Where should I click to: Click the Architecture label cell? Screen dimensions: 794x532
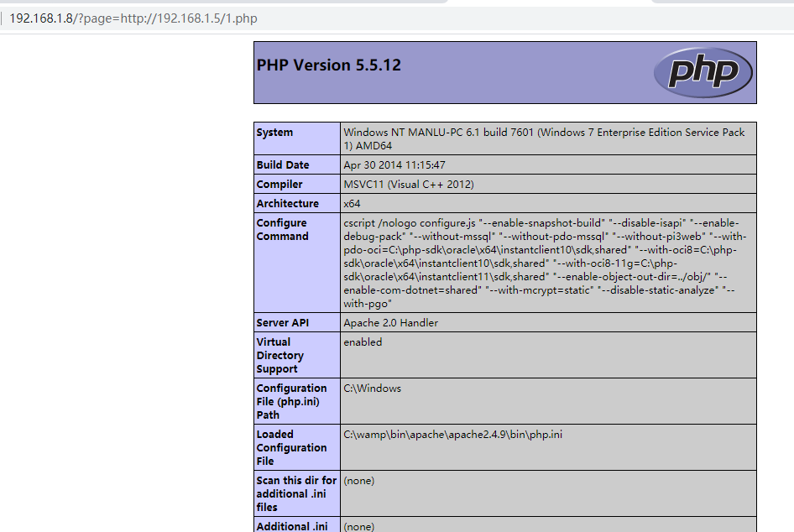click(x=297, y=204)
